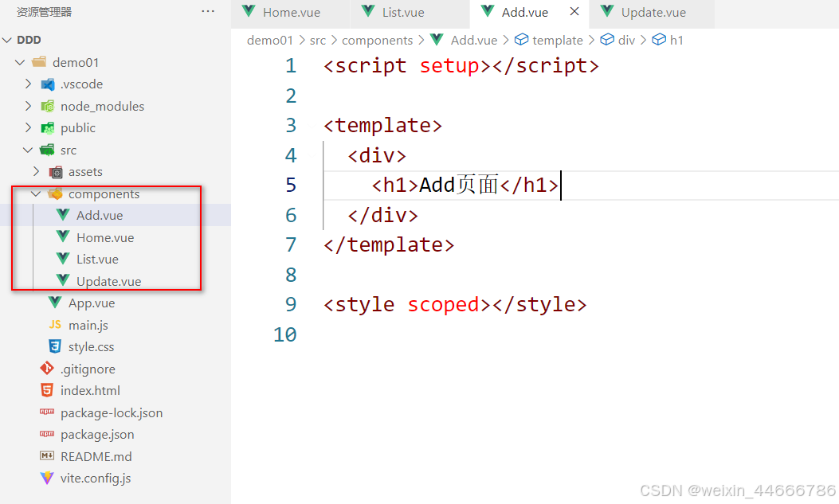Click the markdown icon beside README.md
839x504 pixels.
tap(47, 455)
